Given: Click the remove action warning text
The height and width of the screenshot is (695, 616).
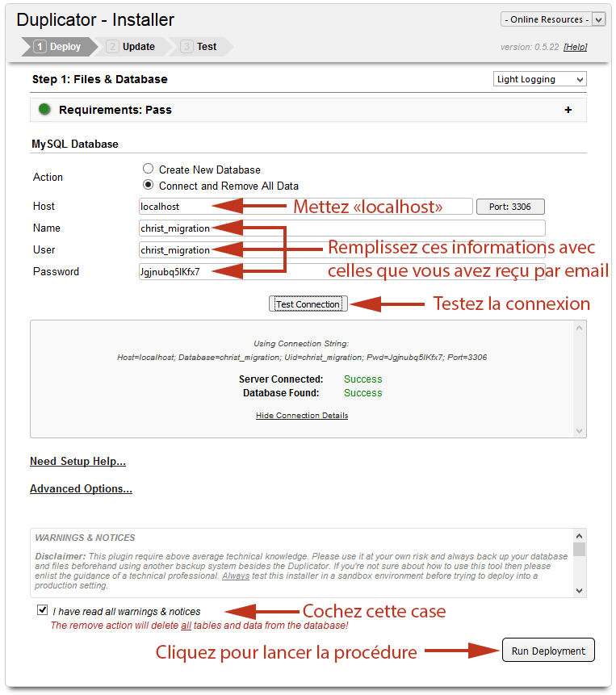Looking at the screenshot, I should pos(199,626).
